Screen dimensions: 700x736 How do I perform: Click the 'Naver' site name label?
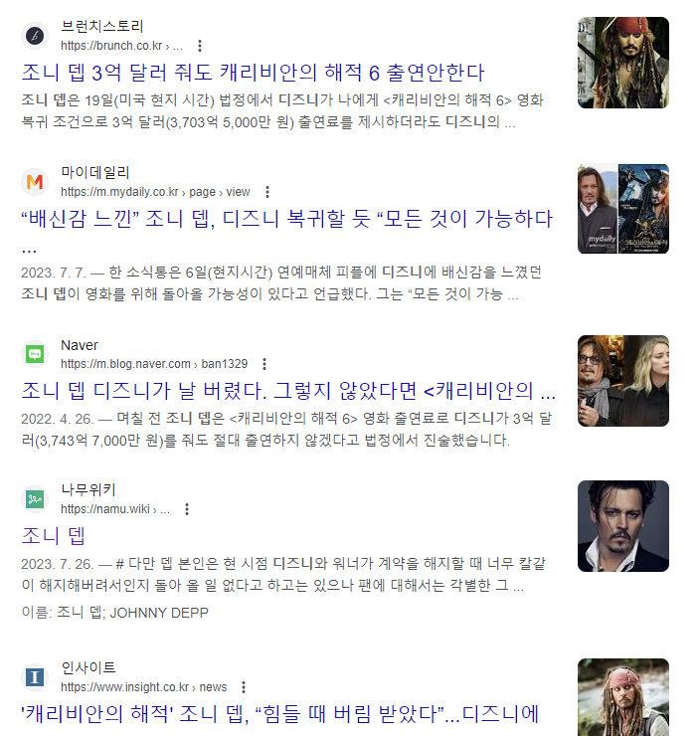click(80, 345)
